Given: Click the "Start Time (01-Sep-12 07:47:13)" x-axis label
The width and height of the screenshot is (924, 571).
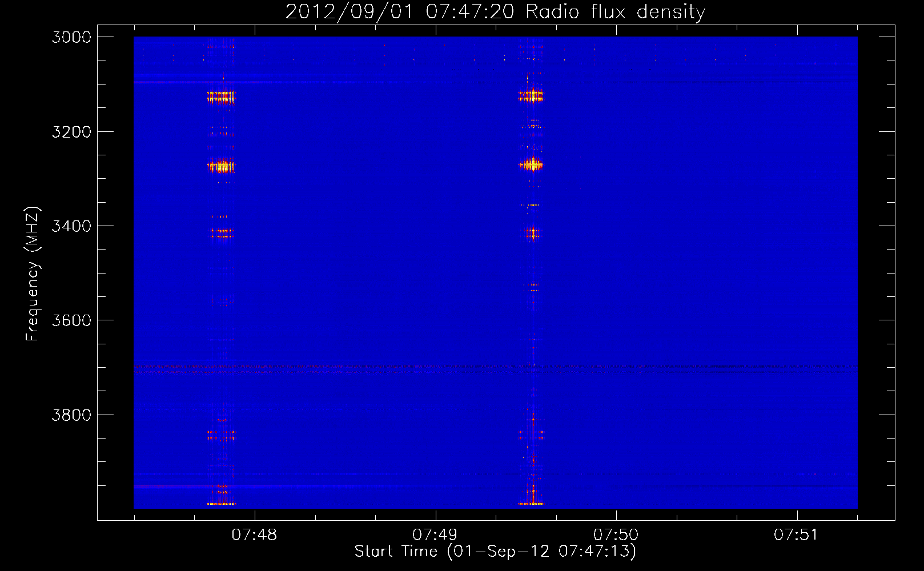Looking at the screenshot, I should (495, 552).
